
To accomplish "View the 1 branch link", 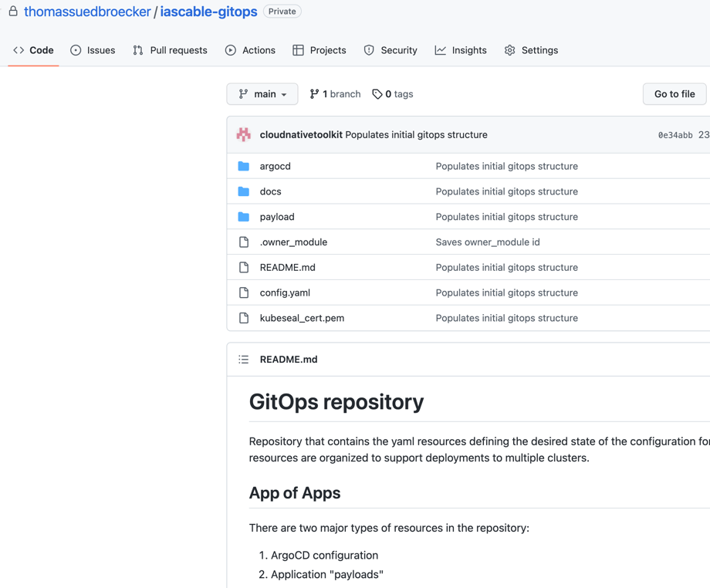I will (x=335, y=94).
